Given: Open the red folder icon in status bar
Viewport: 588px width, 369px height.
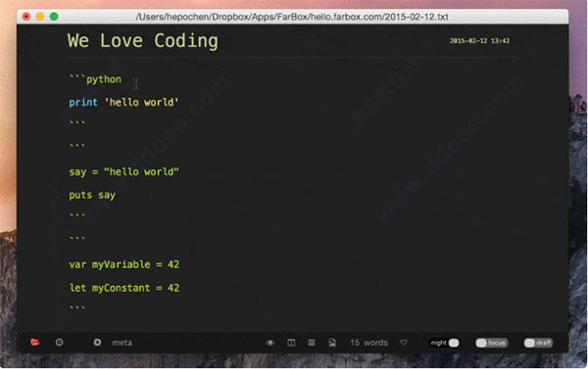Looking at the screenshot, I should 35,342.
